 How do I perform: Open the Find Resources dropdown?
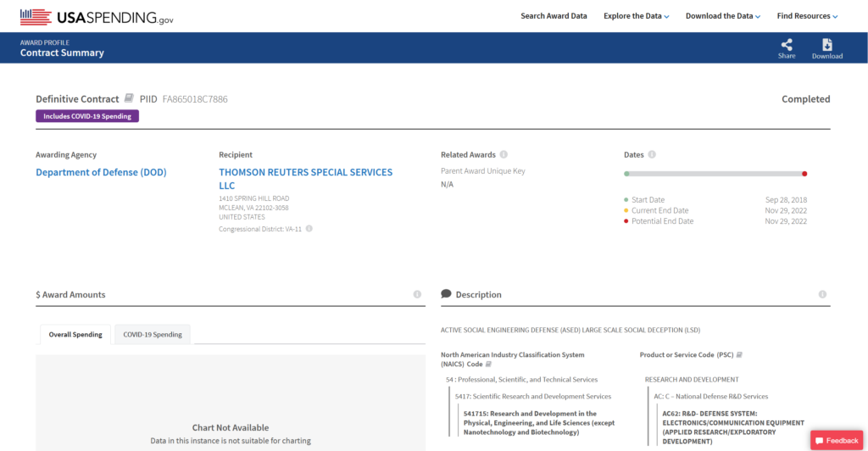point(807,16)
